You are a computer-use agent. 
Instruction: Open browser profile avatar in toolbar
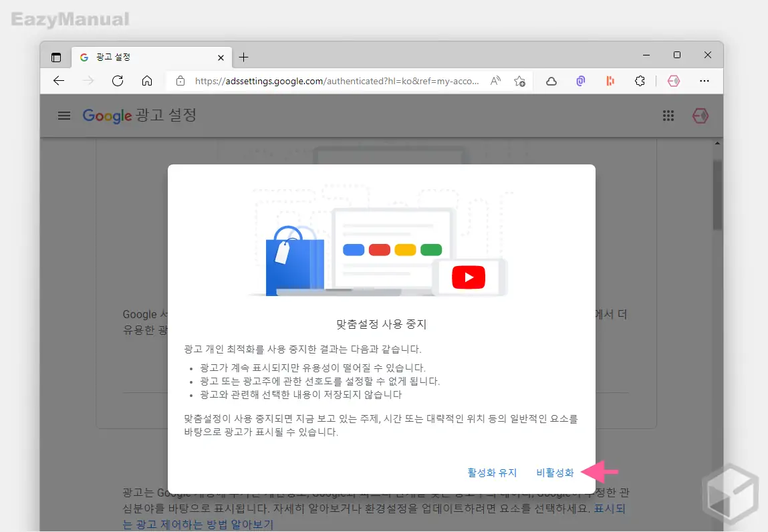tap(674, 81)
